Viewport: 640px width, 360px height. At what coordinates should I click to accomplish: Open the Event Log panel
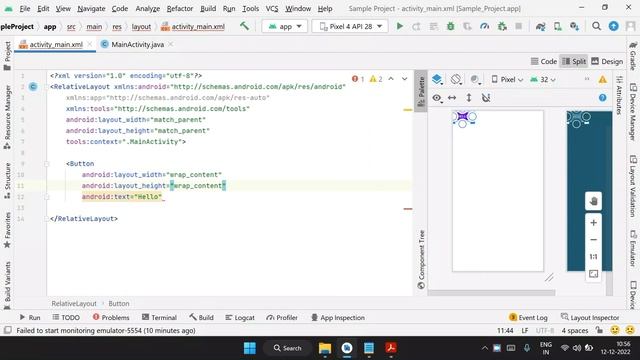(528, 318)
